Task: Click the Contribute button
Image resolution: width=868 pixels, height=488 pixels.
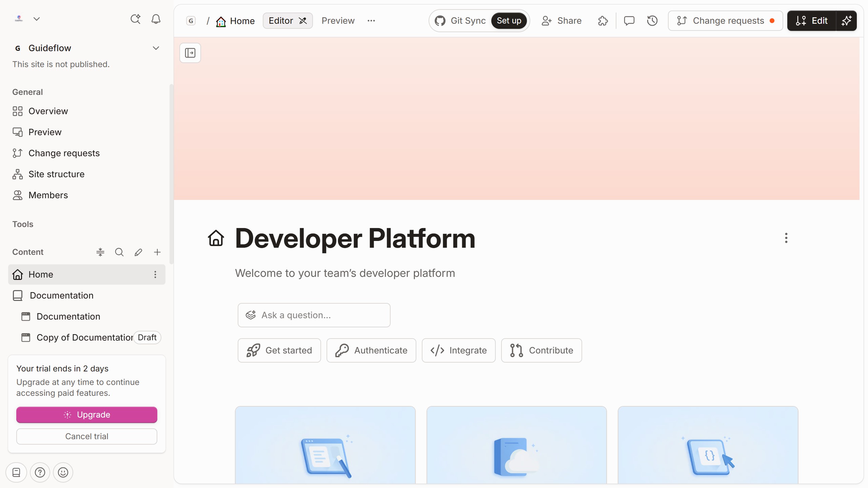Action: pos(541,350)
